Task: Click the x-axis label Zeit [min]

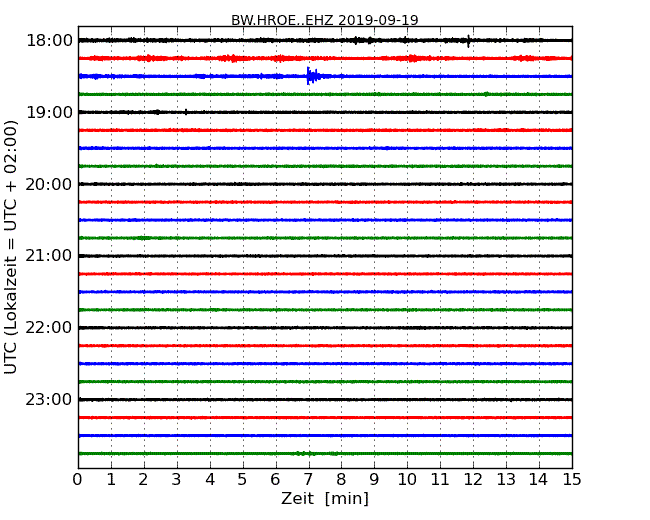Action: point(325,498)
